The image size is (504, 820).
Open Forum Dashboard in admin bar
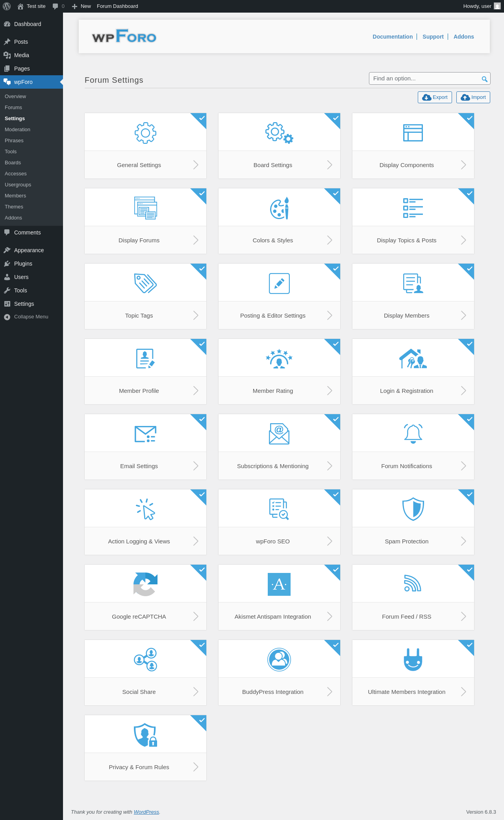click(117, 6)
